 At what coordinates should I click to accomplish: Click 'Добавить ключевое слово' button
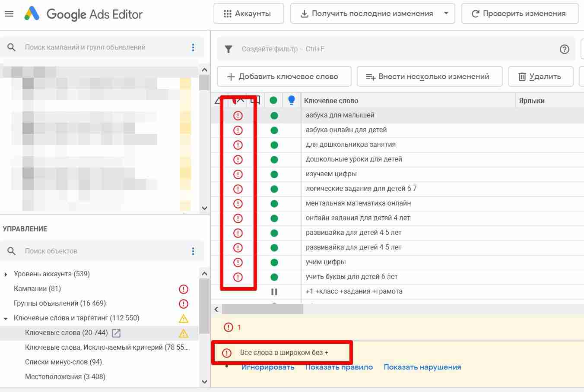click(x=284, y=76)
